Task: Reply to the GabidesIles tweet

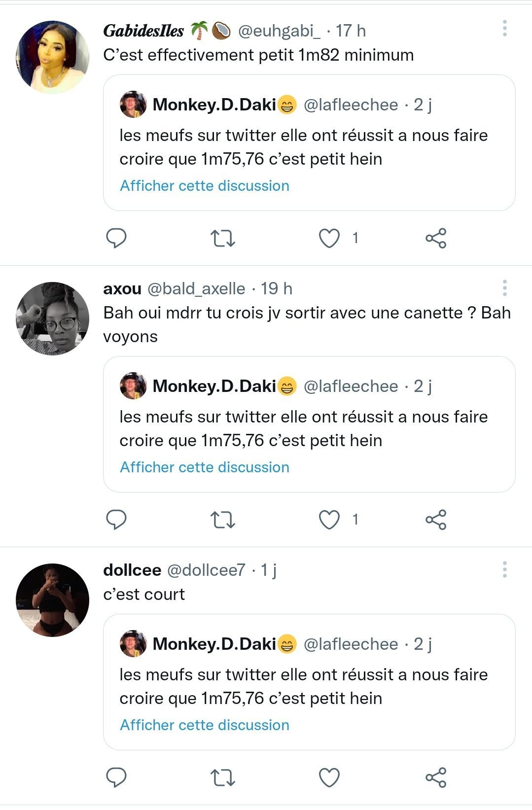Action: point(116,238)
